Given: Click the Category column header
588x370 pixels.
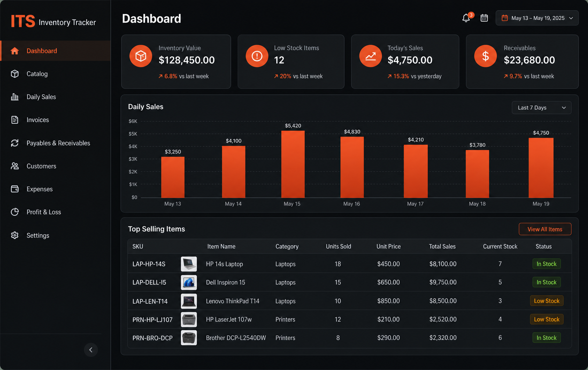Looking at the screenshot, I should point(287,247).
